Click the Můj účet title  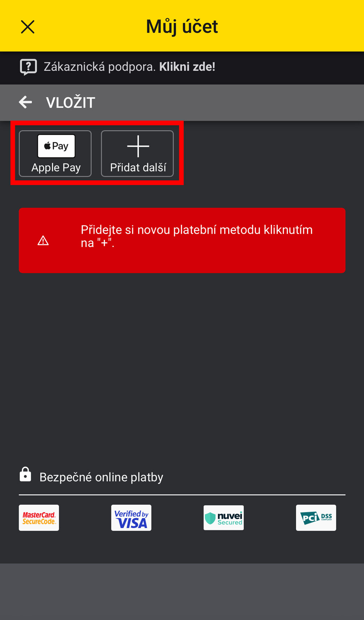pos(182,27)
